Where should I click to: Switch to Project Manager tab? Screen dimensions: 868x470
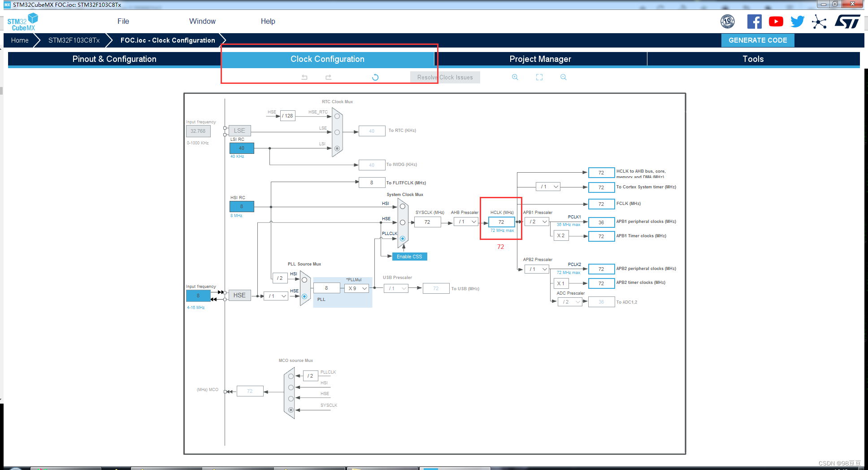click(540, 59)
